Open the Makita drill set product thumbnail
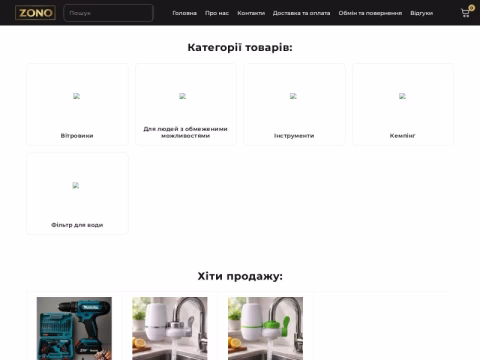 [74, 328]
